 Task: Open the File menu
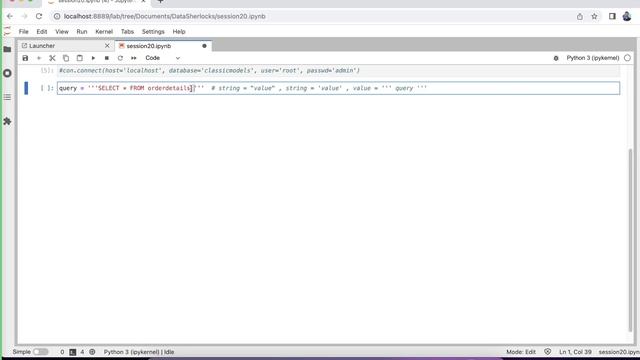coord(24,31)
